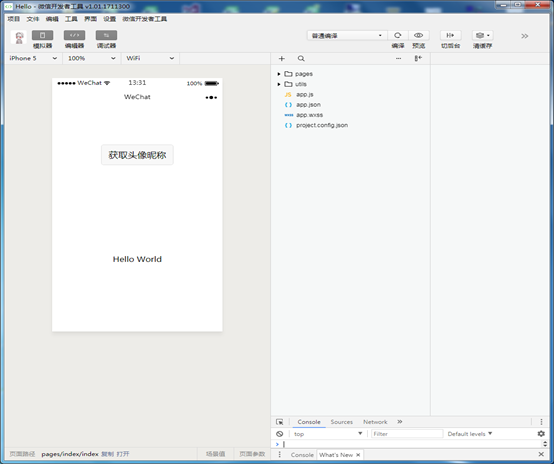Viewport: 554px width, 464px height.
Task: Click the three-dots more icon in file panel
Action: 398,59
